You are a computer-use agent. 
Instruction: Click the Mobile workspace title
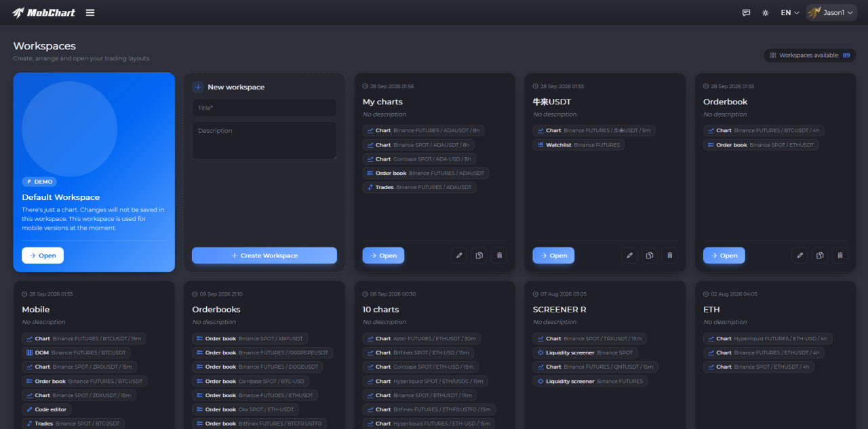(x=36, y=310)
